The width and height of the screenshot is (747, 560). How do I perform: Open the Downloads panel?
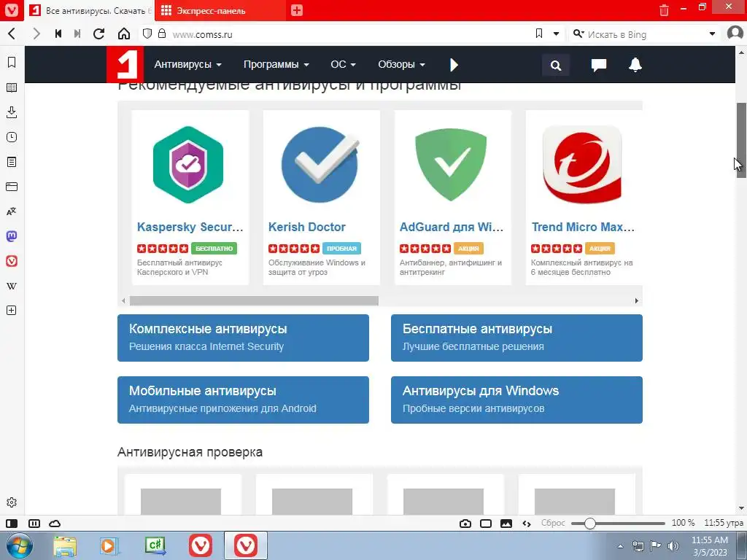click(x=12, y=112)
